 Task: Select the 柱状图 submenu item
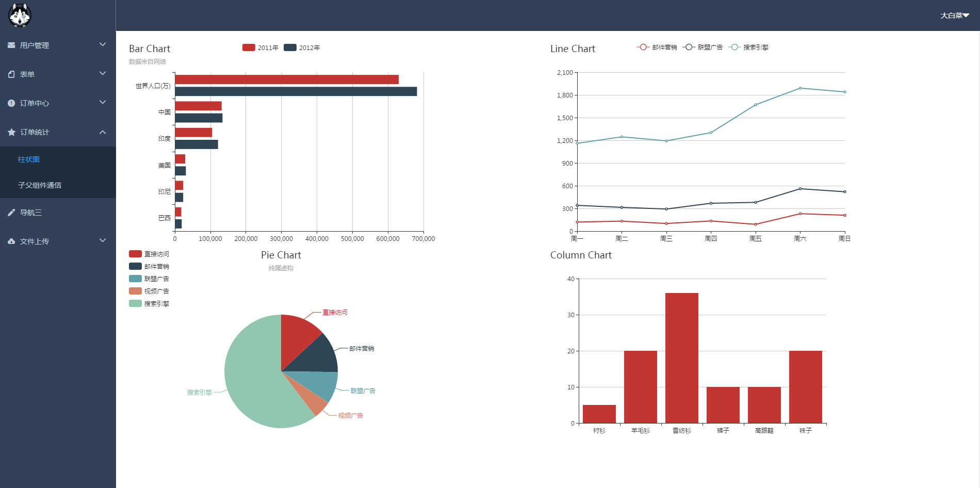(x=29, y=159)
